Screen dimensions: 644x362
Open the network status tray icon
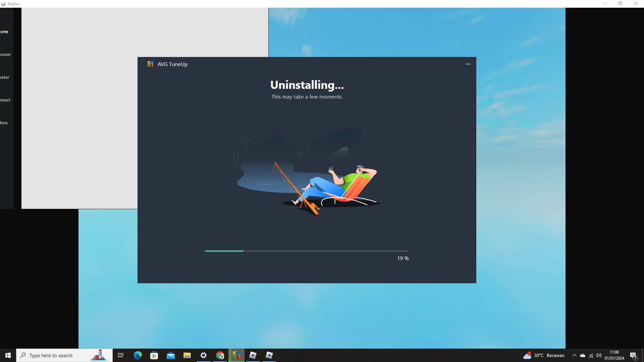click(591, 355)
